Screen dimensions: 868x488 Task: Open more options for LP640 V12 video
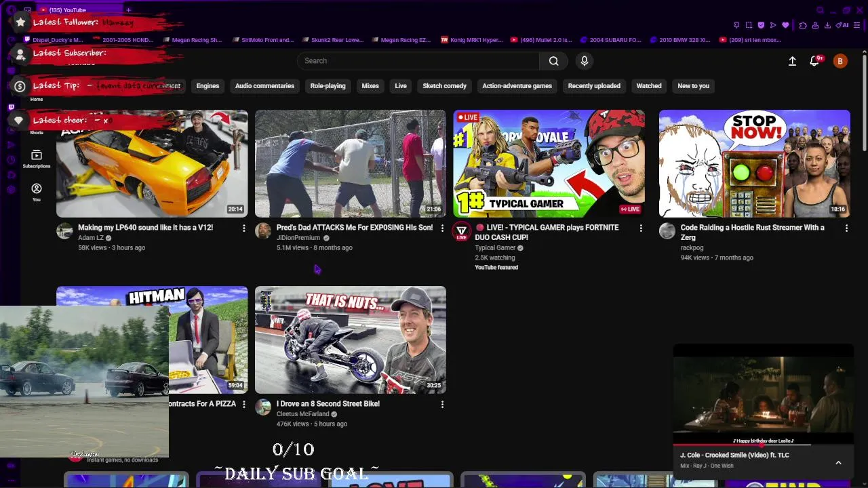click(x=244, y=228)
